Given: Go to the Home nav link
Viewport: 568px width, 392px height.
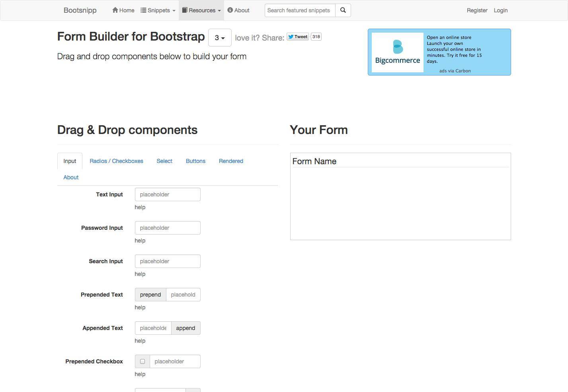Looking at the screenshot, I should [x=123, y=10].
